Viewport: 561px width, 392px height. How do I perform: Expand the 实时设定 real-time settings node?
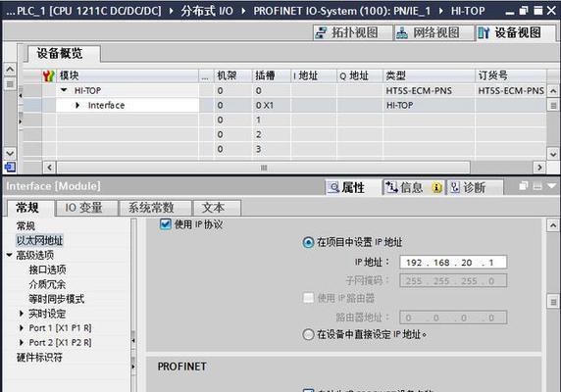22,314
